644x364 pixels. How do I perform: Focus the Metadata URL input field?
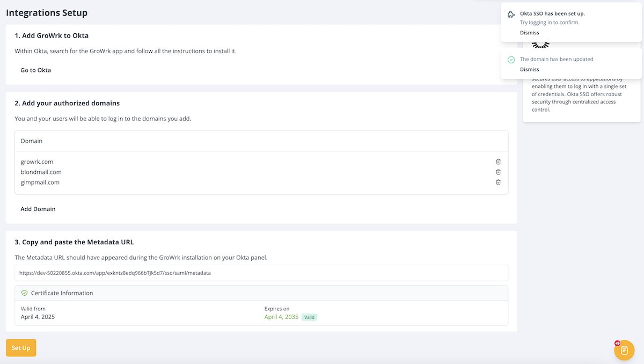point(261,273)
